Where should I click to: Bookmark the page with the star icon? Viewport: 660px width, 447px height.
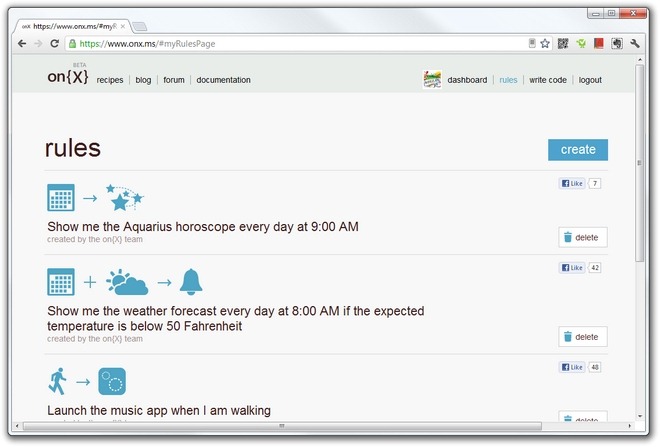[x=545, y=43]
